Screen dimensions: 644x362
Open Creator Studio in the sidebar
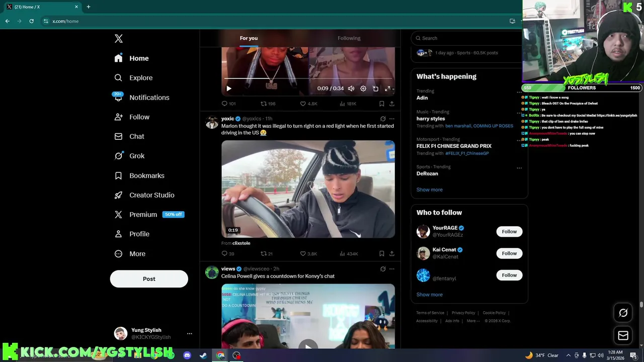point(144,195)
